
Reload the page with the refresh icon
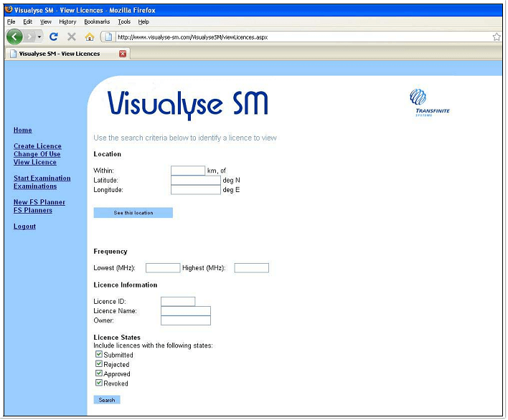coord(54,37)
